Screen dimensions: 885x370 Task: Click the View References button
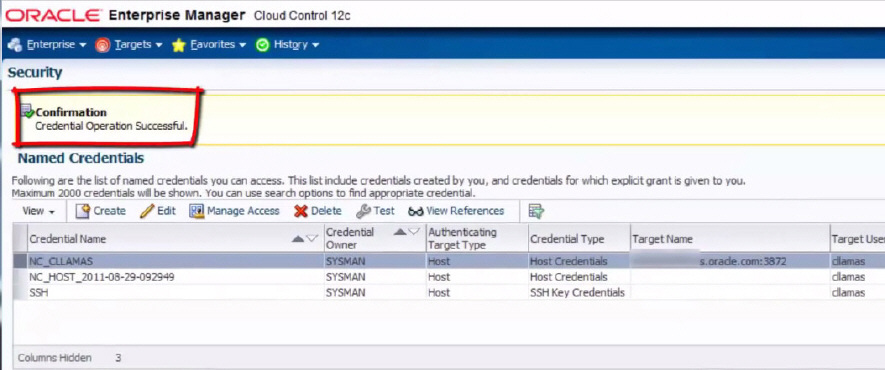[x=456, y=211]
